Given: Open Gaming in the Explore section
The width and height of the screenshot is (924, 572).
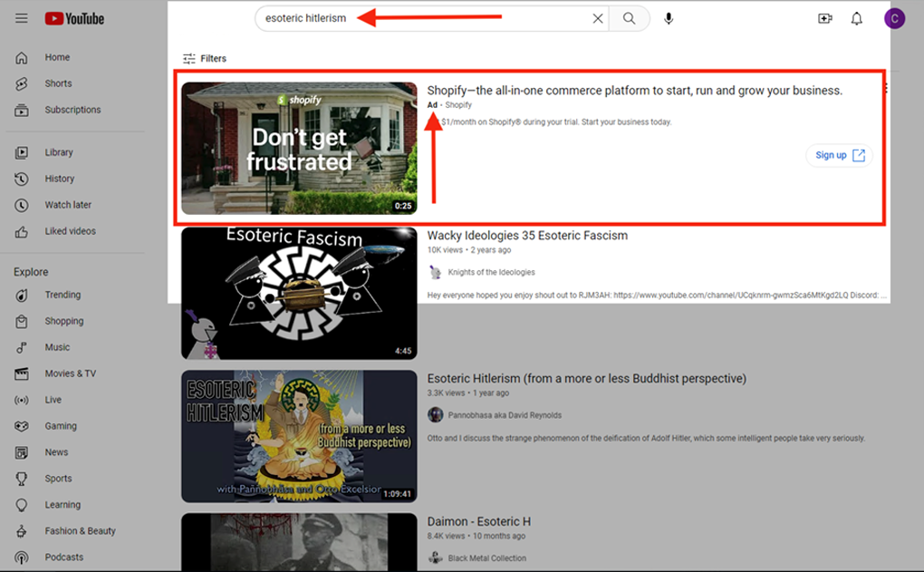Looking at the screenshot, I should pos(61,426).
